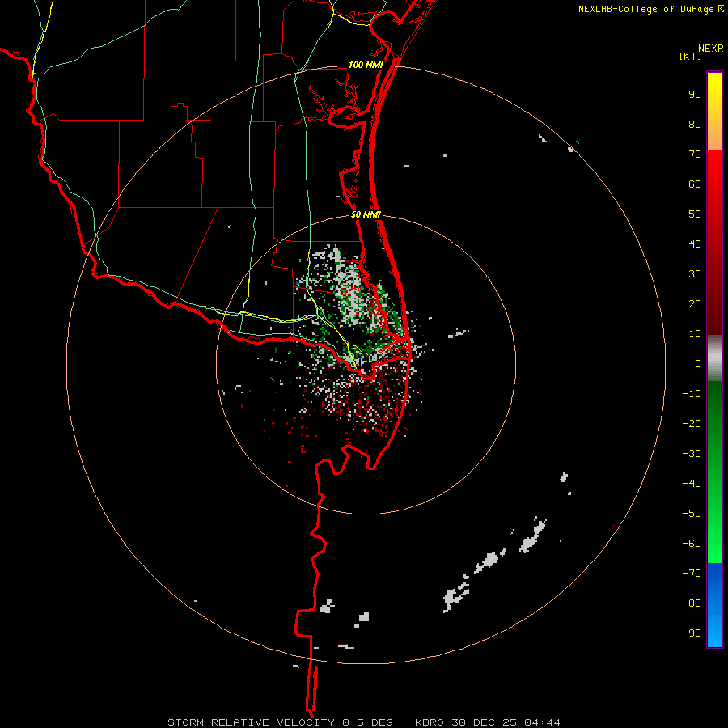This screenshot has width=728, height=728.
Task: Click the -40 knot scale label
Action: [x=692, y=484]
